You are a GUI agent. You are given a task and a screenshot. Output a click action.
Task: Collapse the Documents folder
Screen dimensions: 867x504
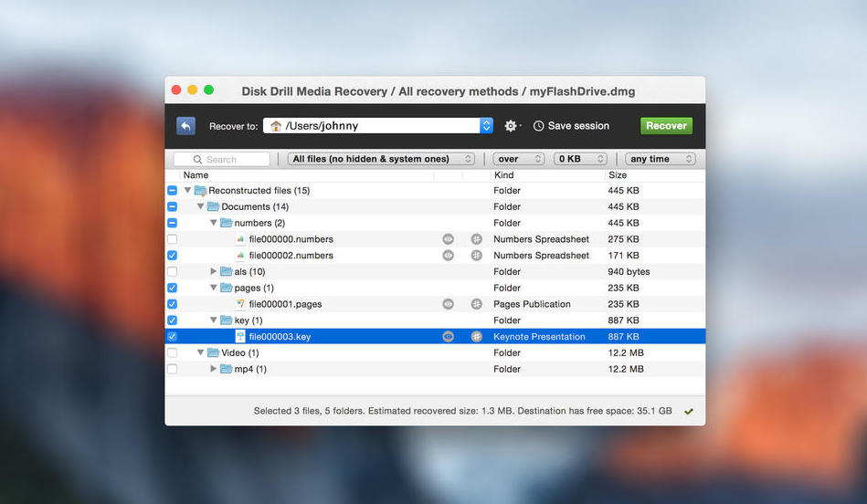click(200, 206)
